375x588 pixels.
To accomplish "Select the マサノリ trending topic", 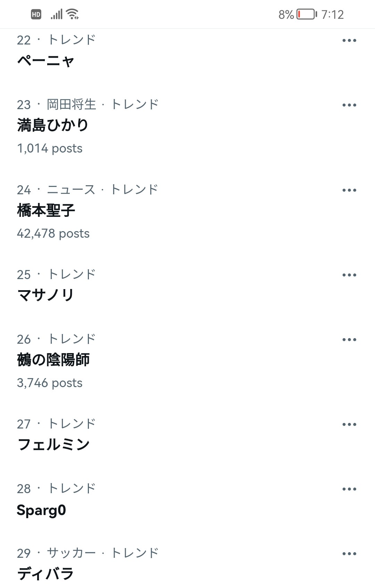I will tap(46, 295).
